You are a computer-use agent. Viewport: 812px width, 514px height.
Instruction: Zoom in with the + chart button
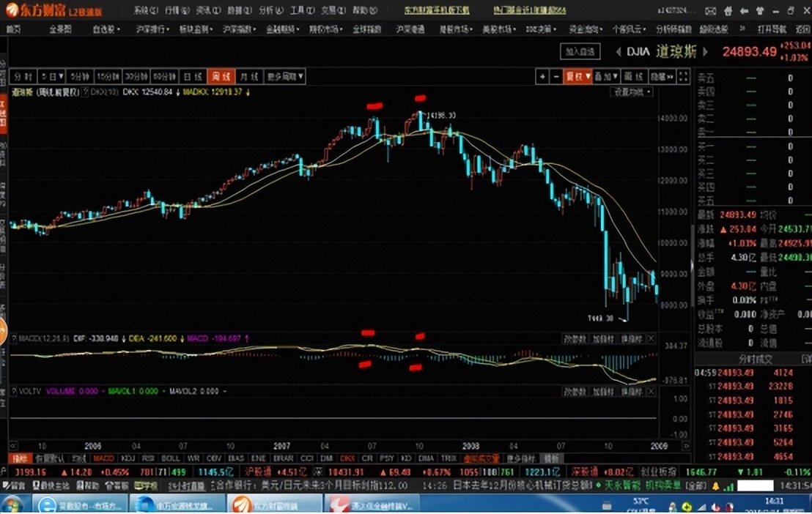coord(542,76)
